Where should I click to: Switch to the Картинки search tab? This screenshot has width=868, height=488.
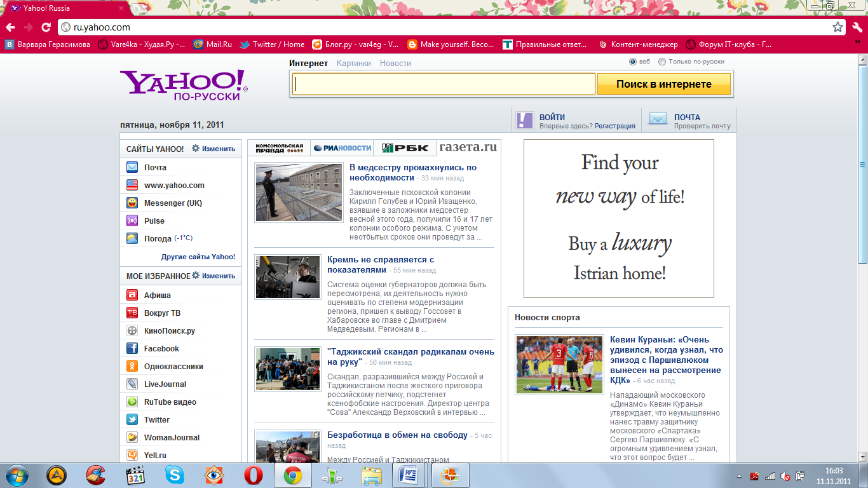tap(354, 64)
